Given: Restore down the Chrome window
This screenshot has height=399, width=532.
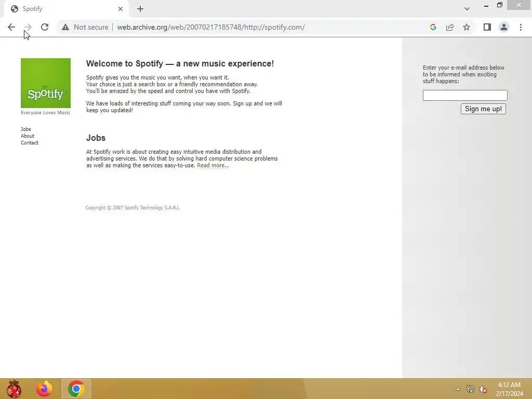Looking at the screenshot, I should (x=500, y=5).
